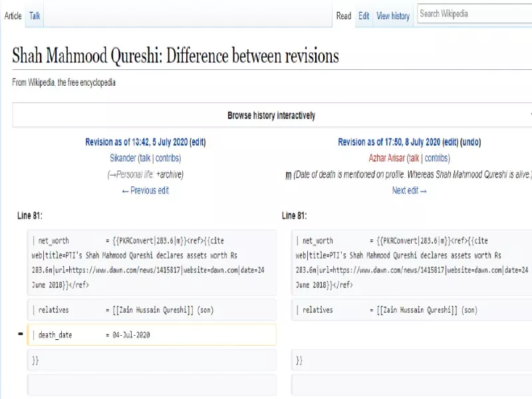Click the minus marker beside death_date
The image size is (532, 399).
(x=21, y=334)
